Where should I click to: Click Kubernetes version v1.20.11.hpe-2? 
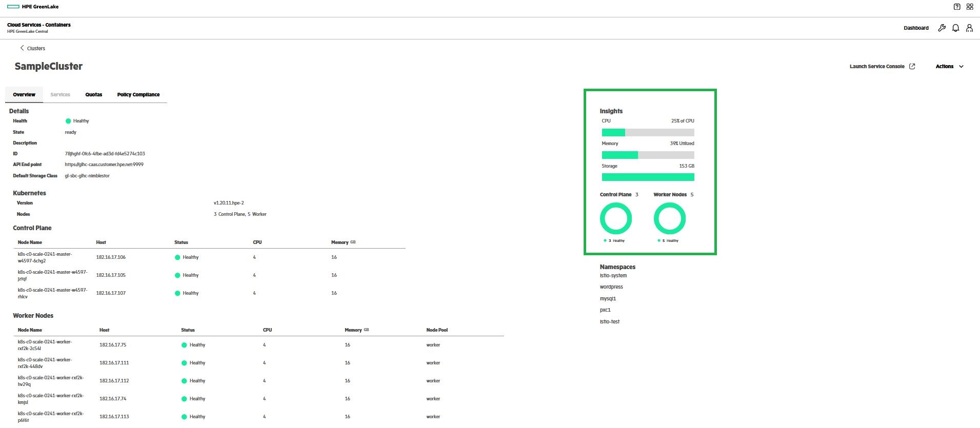click(x=229, y=203)
